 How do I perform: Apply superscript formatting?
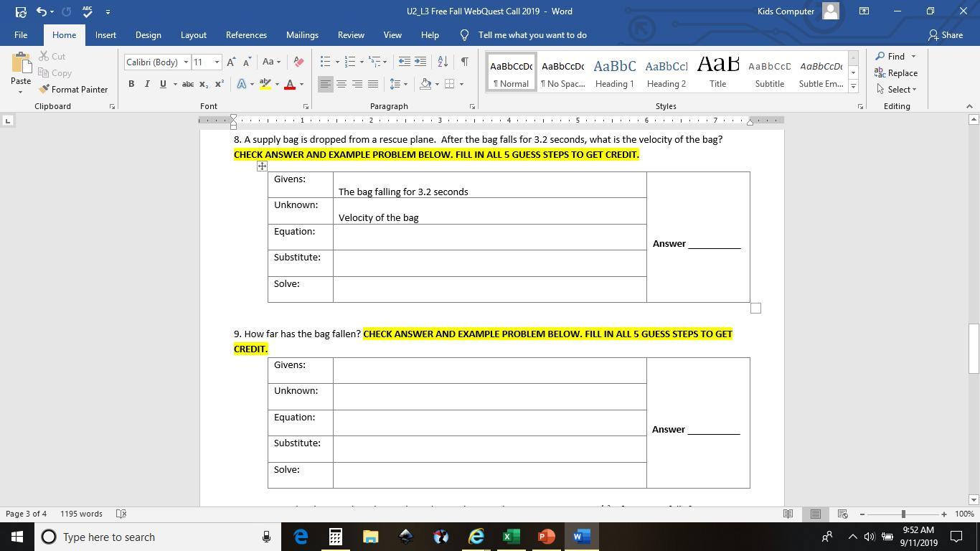[x=220, y=85]
